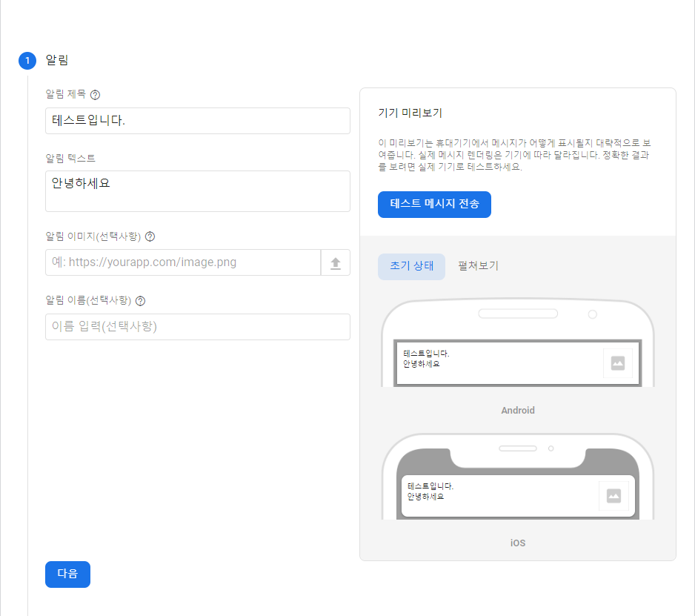Click the image placeholder in iOS preview
Image resolution: width=695 pixels, height=616 pixels.
[x=613, y=495]
